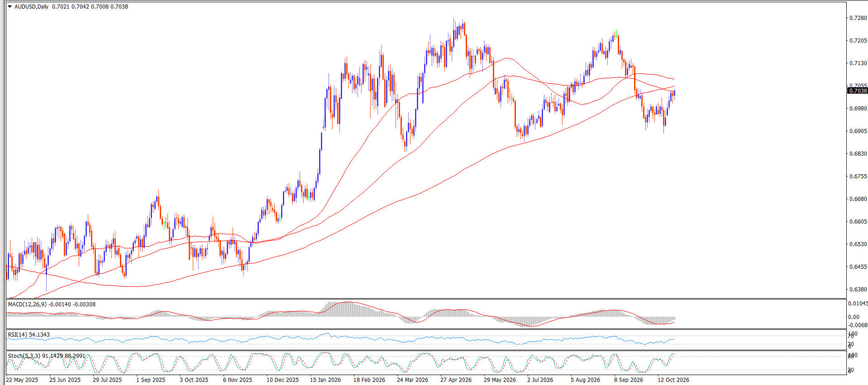Viewport: 868px width, 385px height.
Task: Select the current price label 0.7038
Action: pyautogui.click(x=858, y=90)
